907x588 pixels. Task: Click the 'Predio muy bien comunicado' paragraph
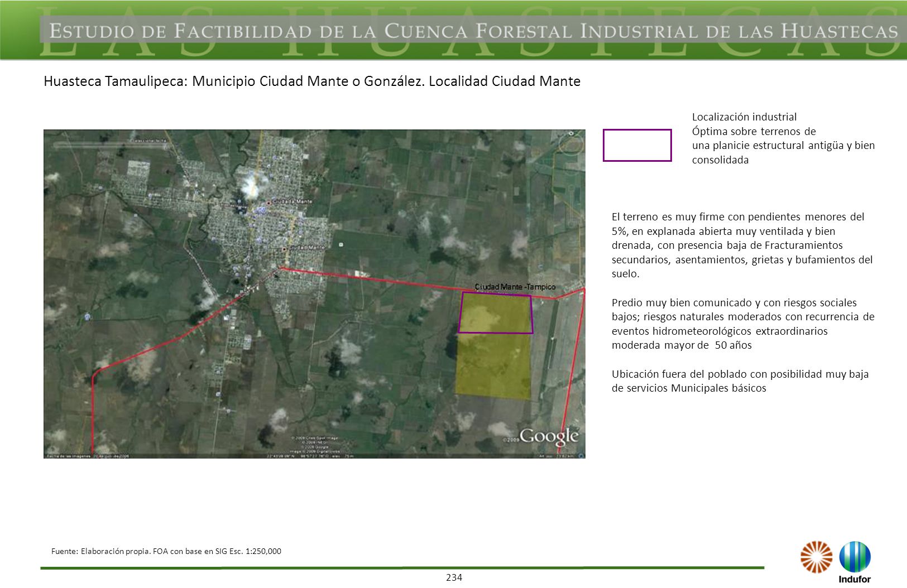click(x=743, y=324)
